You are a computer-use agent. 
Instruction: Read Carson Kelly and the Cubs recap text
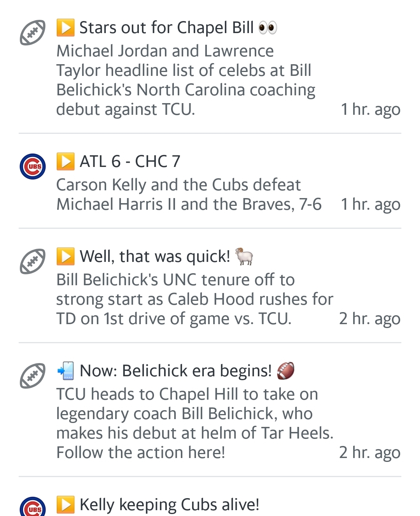(x=189, y=195)
